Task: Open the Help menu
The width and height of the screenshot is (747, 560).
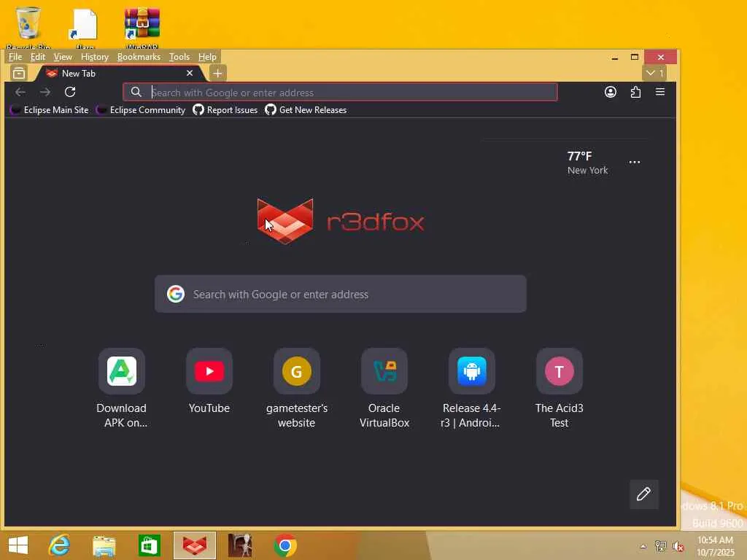Action: pos(207,57)
